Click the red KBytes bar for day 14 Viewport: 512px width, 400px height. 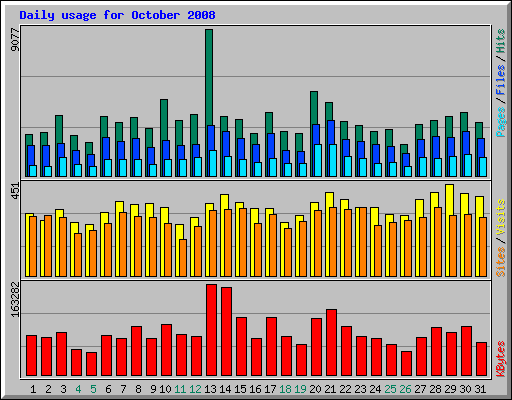pyautogui.click(x=226, y=332)
